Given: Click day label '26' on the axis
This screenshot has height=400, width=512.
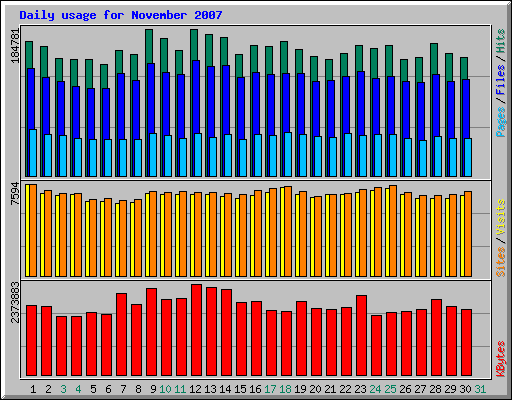Looking at the screenshot, I should 405,389.
